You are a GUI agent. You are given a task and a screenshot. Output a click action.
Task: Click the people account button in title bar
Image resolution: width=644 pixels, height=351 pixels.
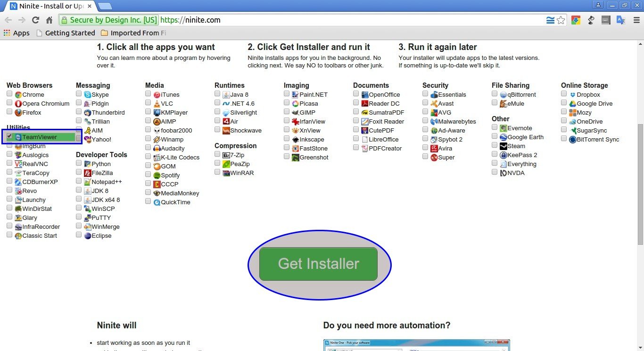pyautogui.click(x=598, y=5)
